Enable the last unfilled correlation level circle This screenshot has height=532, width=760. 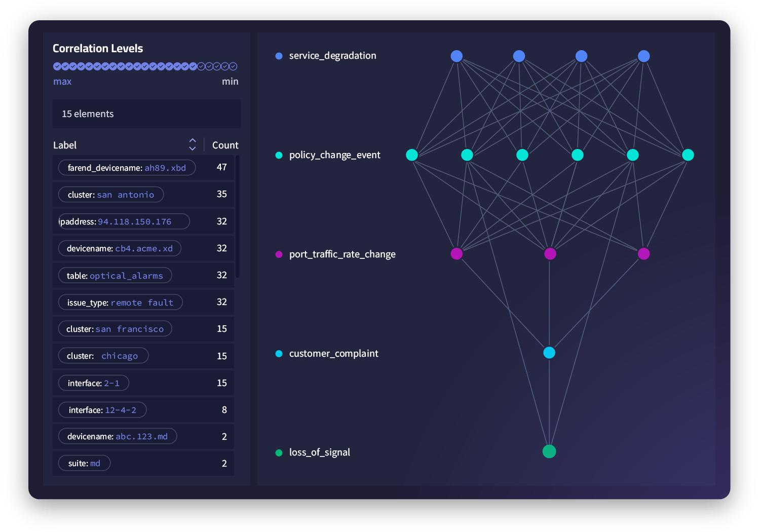pos(233,66)
